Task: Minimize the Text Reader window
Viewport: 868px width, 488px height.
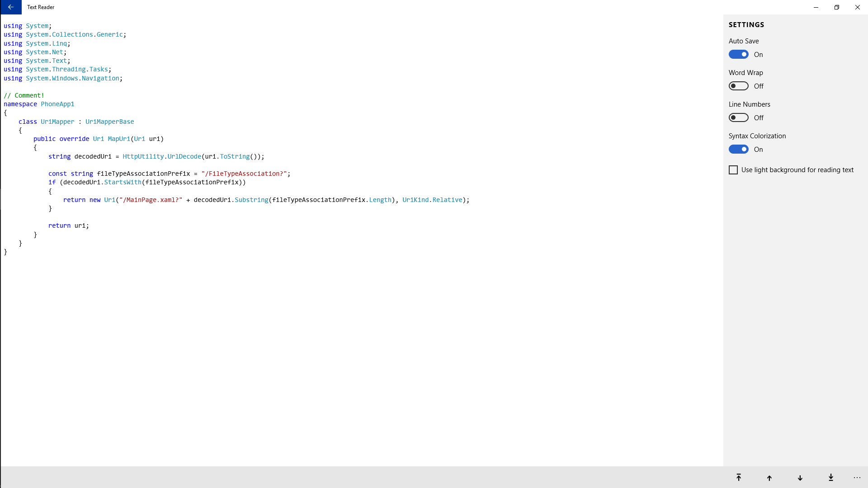Action: (x=816, y=7)
